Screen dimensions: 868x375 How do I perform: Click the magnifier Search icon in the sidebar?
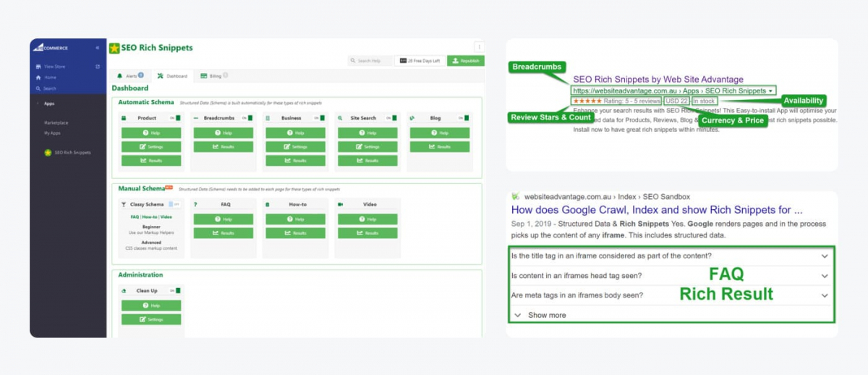(x=38, y=88)
